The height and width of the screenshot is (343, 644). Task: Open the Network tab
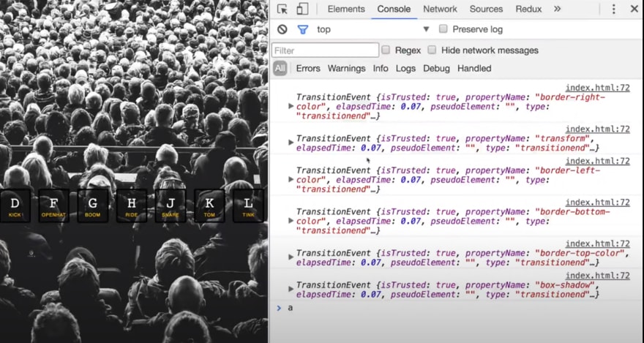tap(440, 9)
